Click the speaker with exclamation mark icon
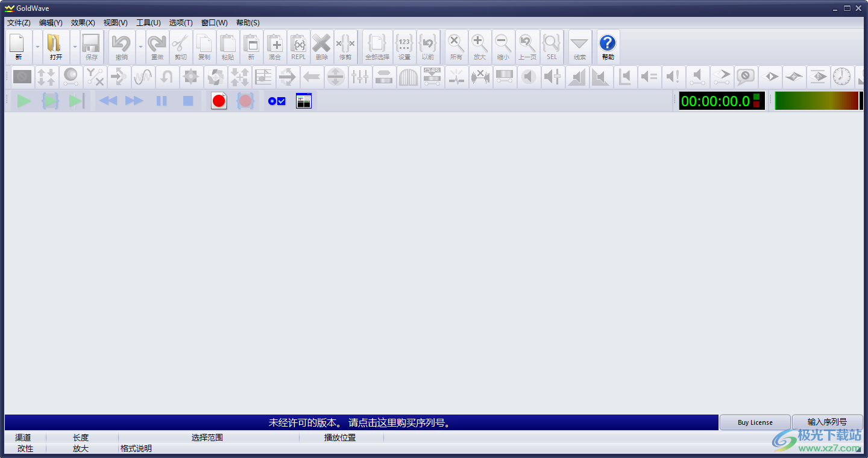 (x=673, y=77)
